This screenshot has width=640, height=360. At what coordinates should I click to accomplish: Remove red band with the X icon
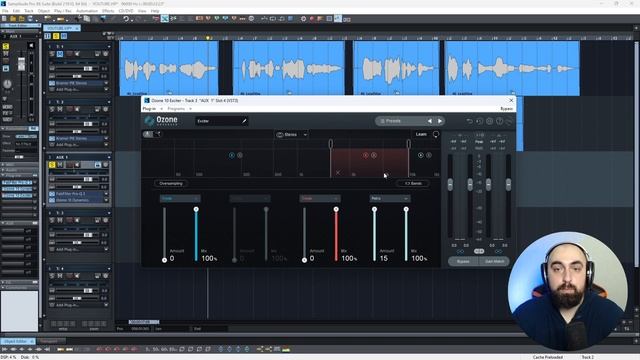click(x=338, y=173)
